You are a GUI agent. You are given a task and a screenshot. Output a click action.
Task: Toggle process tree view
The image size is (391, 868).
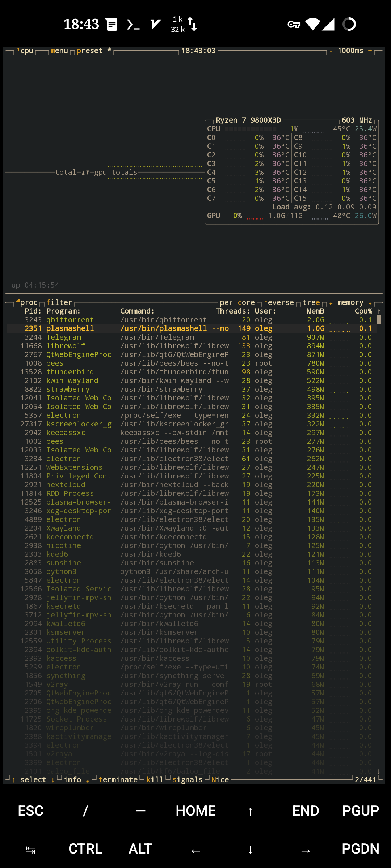(x=311, y=302)
